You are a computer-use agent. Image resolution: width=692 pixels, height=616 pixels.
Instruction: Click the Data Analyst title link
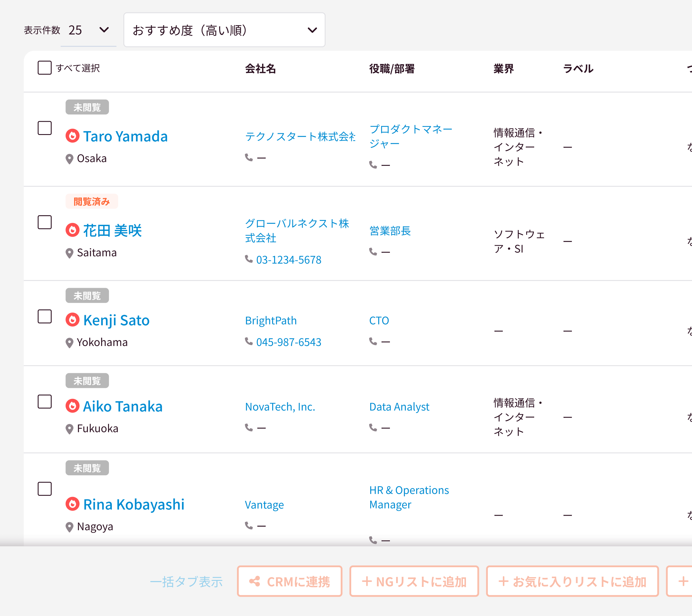399,407
